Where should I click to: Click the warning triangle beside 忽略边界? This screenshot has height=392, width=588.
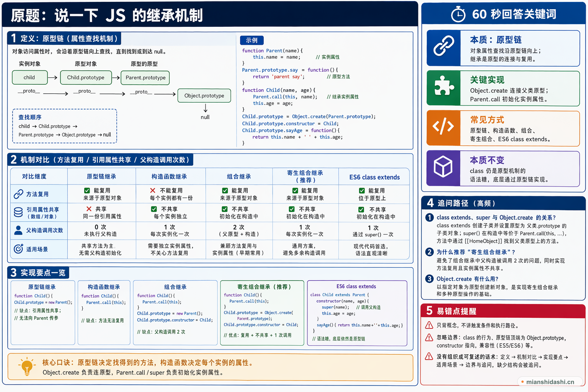429,337
